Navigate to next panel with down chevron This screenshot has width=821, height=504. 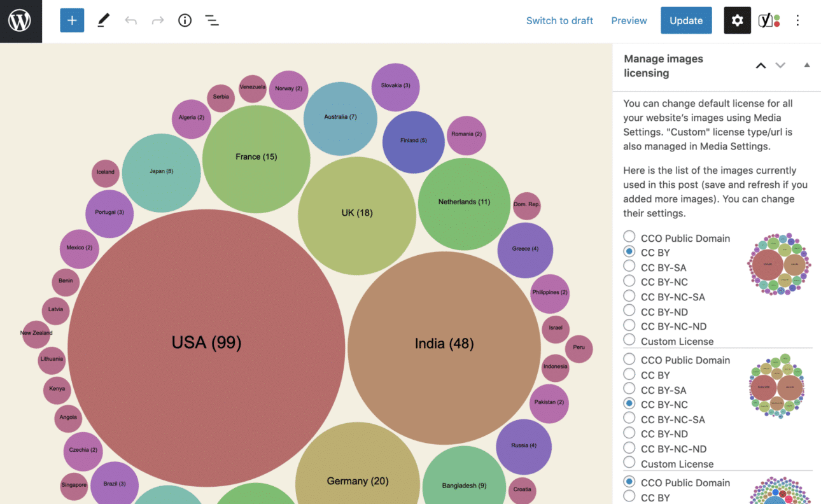point(780,65)
